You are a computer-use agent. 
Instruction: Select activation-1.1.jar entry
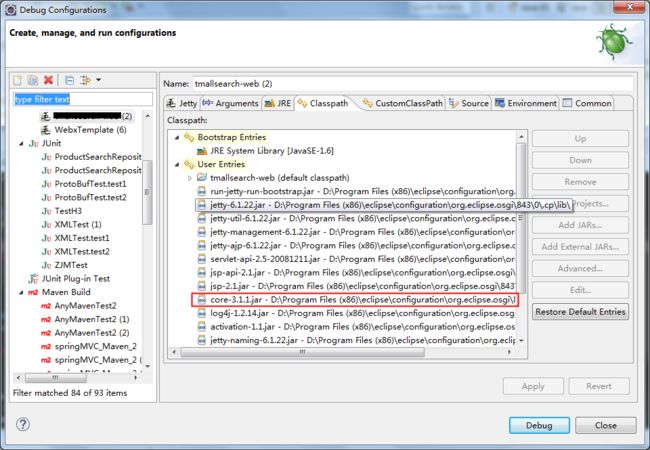coord(356,327)
